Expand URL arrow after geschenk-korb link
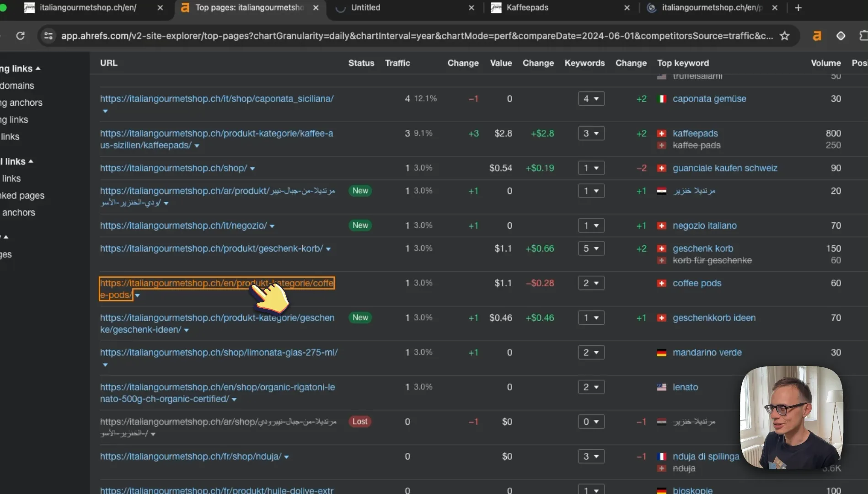The height and width of the screenshot is (494, 868). [328, 249]
